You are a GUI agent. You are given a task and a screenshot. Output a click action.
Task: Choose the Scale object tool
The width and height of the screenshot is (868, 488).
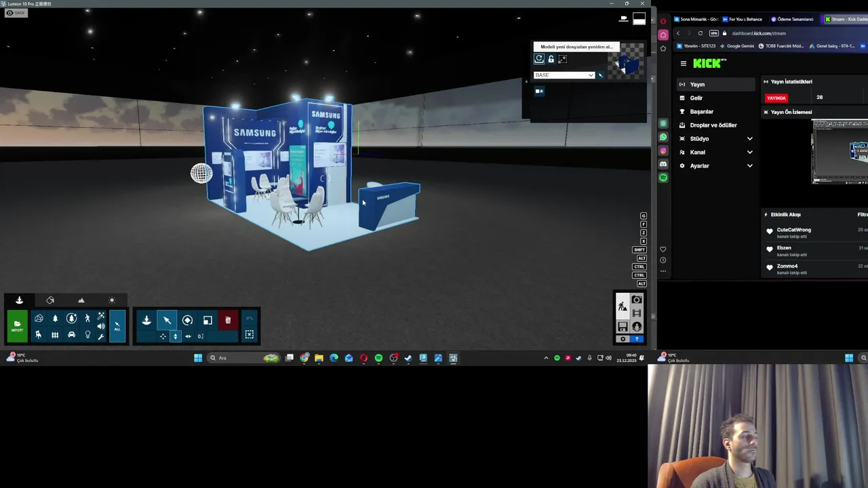[x=208, y=320]
